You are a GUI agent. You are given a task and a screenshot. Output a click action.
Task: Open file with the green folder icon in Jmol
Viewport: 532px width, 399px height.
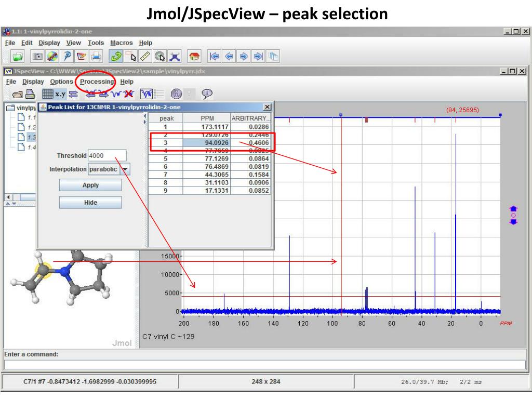coord(17,56)
